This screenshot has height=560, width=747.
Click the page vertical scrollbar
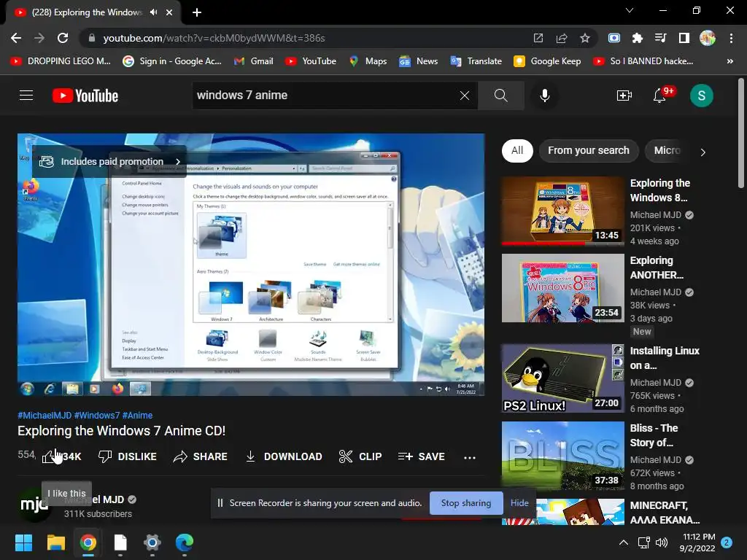[x=741, y=133]
